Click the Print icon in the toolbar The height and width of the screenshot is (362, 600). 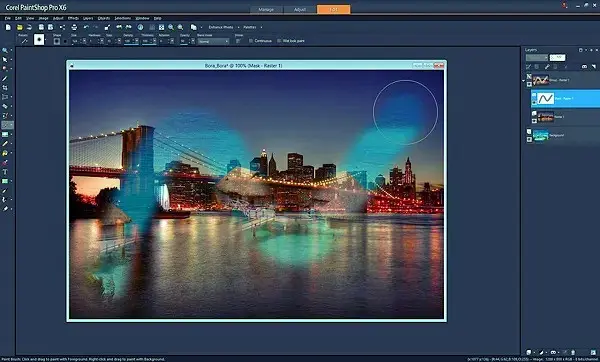point(74,27)
